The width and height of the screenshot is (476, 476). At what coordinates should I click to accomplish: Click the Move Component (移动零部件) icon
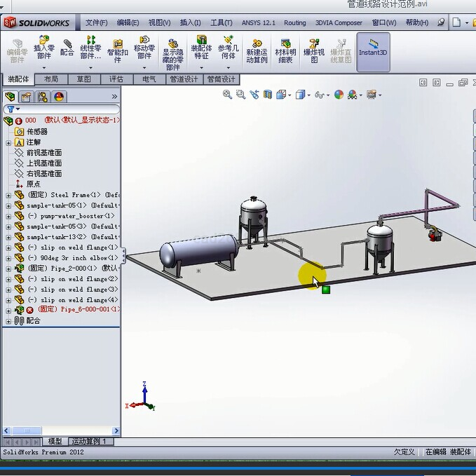coord(144,48)
